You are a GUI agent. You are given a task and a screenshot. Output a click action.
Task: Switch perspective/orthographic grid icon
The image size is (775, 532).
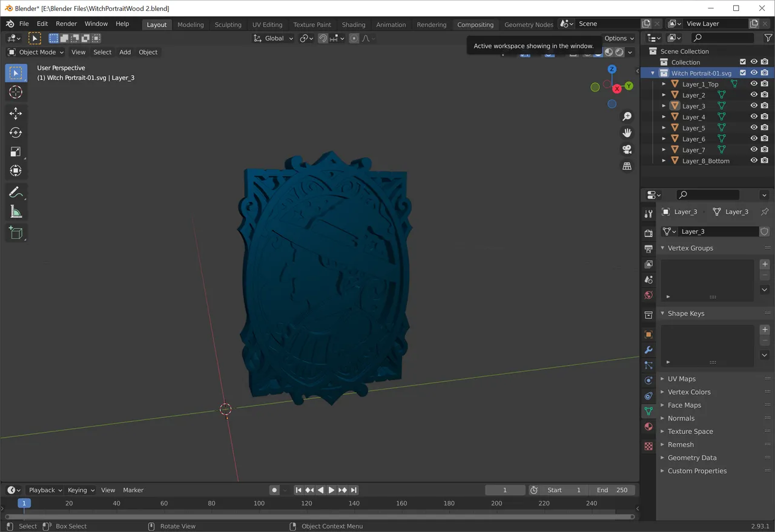point(627,166)
